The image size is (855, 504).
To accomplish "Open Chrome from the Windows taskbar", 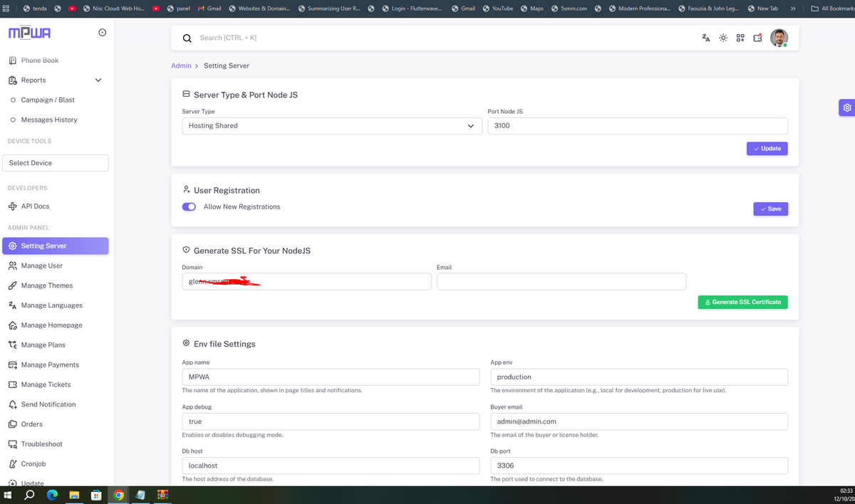I will pyautogui.click(x=118, y=495).
